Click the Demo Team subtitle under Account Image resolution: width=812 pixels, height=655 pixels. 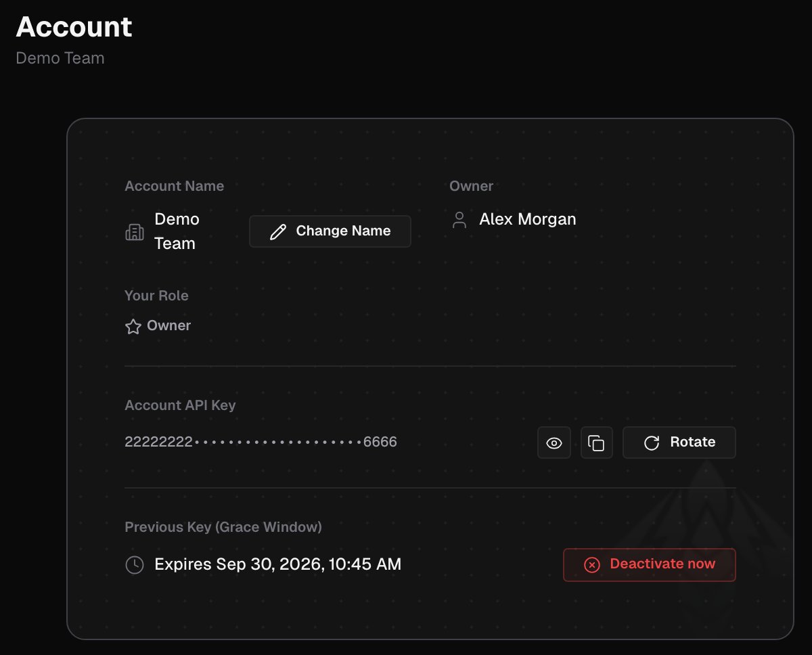(60, 58)
